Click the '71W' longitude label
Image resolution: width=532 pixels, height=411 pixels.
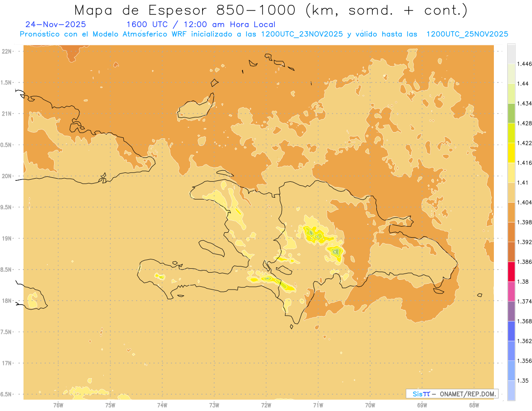coord(318,405)
